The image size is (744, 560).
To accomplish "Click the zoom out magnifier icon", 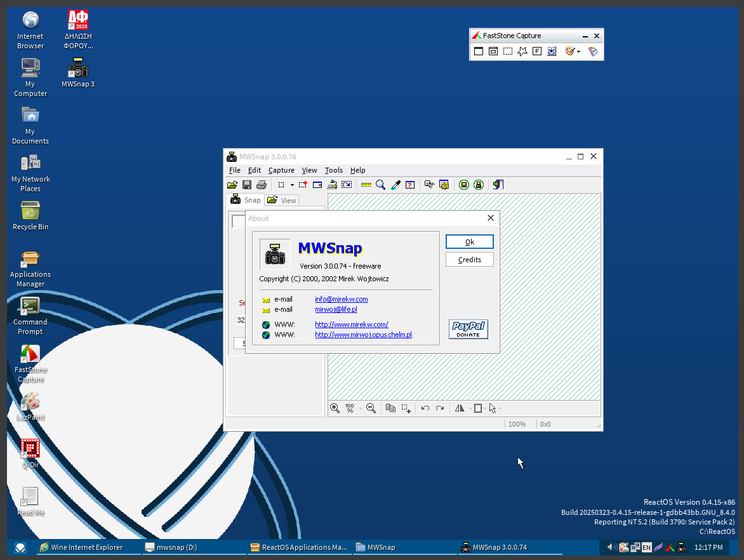I will click(x=371, y=408).
